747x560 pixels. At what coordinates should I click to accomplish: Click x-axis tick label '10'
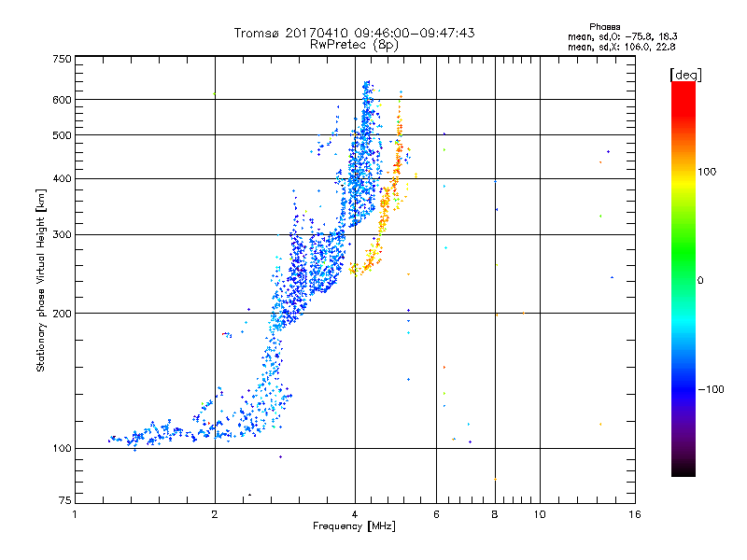(540, 514)
